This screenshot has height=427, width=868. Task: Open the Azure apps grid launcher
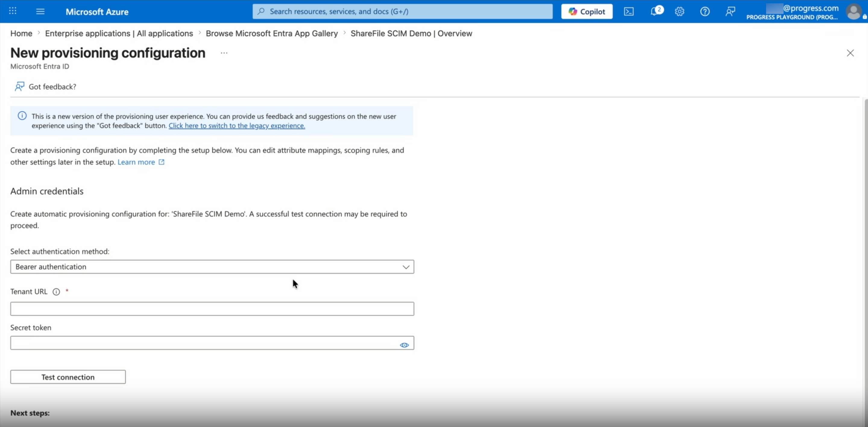(x=12, y=11)
